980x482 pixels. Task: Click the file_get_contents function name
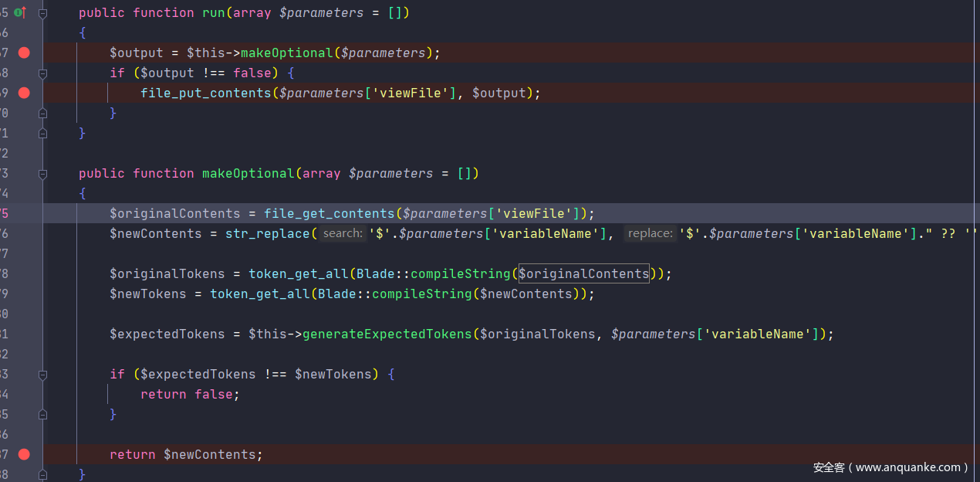[329, 213]
